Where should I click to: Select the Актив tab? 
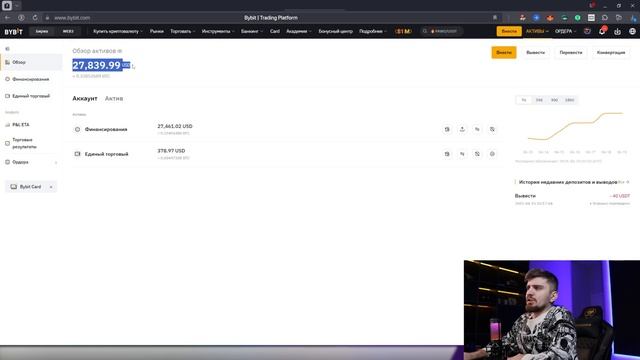pyautogui.click(x=114, y=98)
